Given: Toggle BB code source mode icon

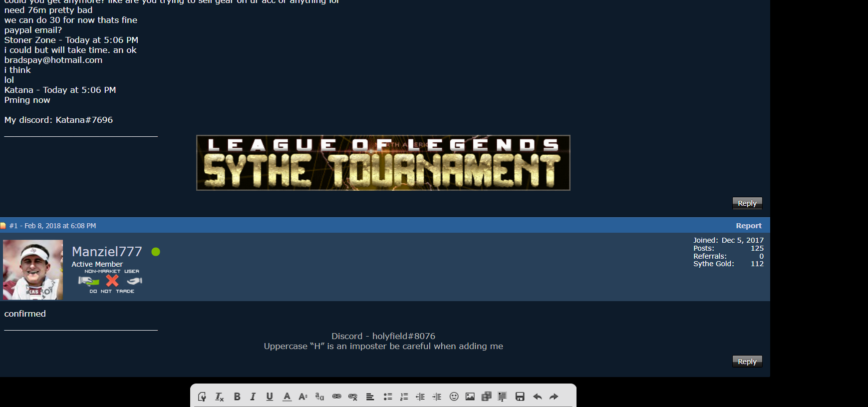Looking at the screenshot, I should tap(202, 397).
